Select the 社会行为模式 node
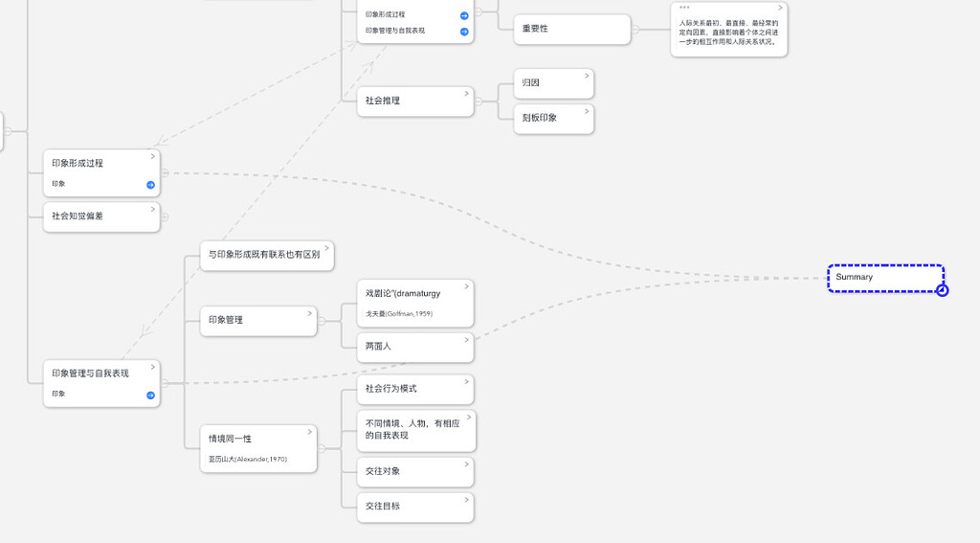The height and width of the screenshot is (543, 980). pyautogui.click(x=413, y=389)
